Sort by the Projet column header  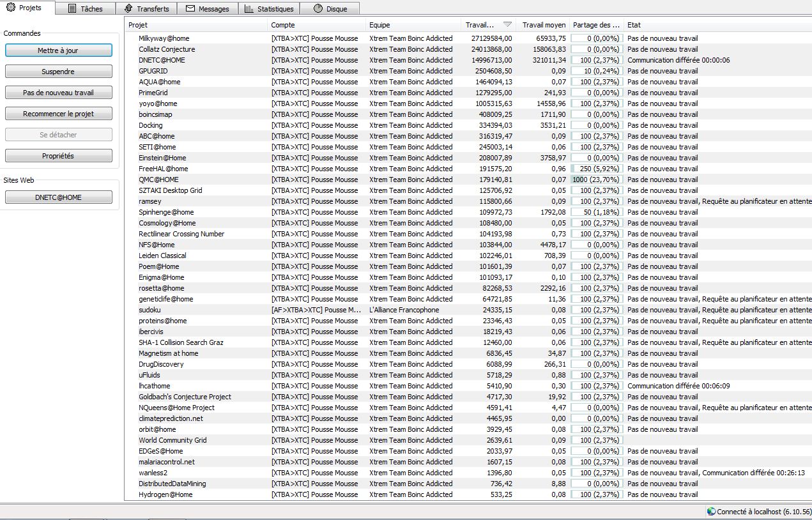197,25
